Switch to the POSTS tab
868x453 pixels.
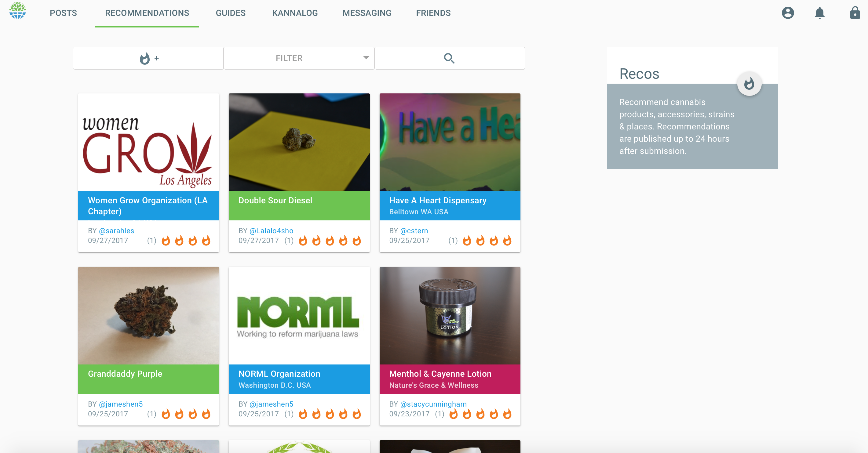tap(63, 13)
